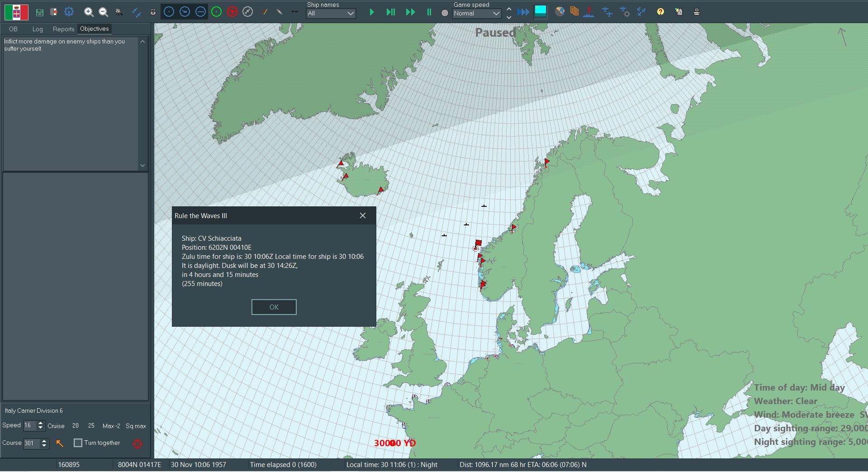Switch to the OB tab
This screenshot has height=472, width=868.
click(x=13, y=29)
